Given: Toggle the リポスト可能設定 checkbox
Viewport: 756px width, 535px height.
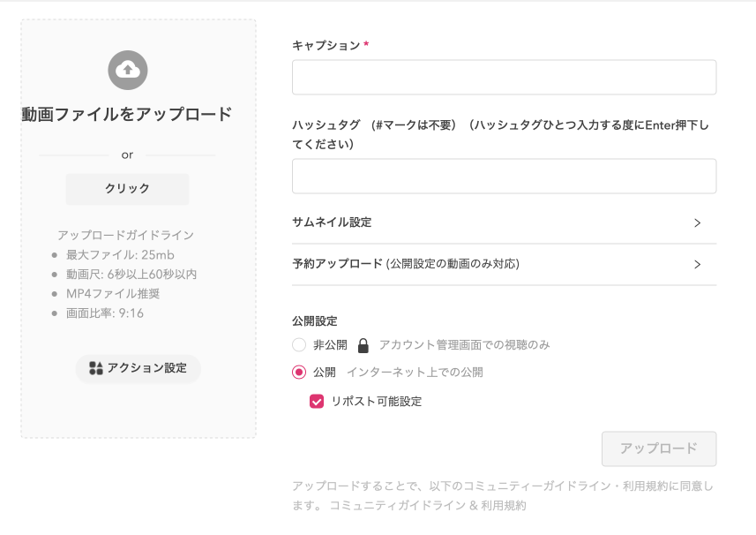Looking at the screenshot, I should click(317, 401).
